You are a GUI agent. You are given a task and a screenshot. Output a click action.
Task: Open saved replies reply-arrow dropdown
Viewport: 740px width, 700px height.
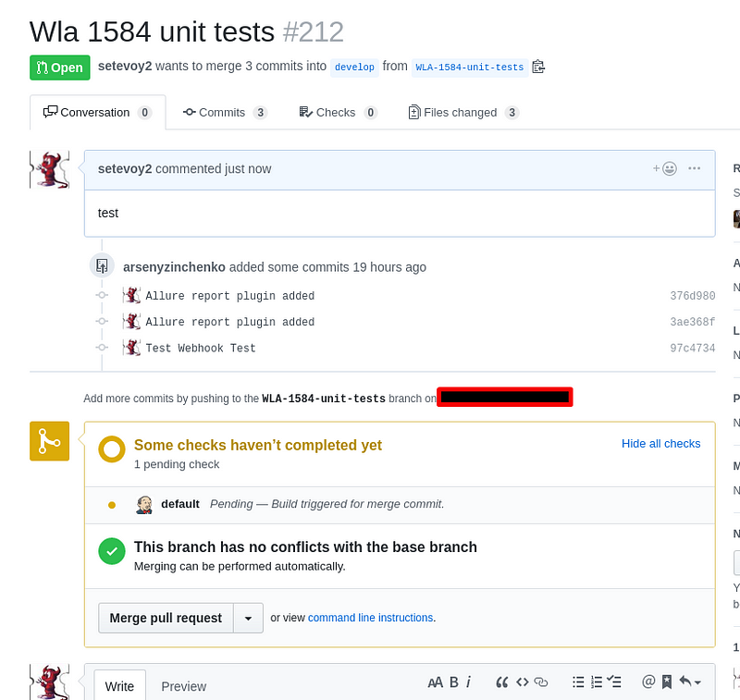click(690, 682)
